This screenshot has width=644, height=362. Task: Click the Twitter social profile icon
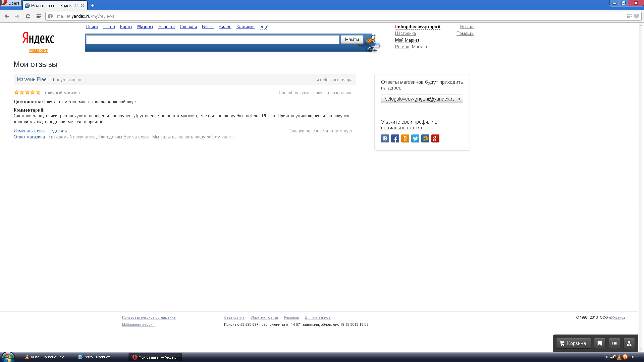[415, 138]
